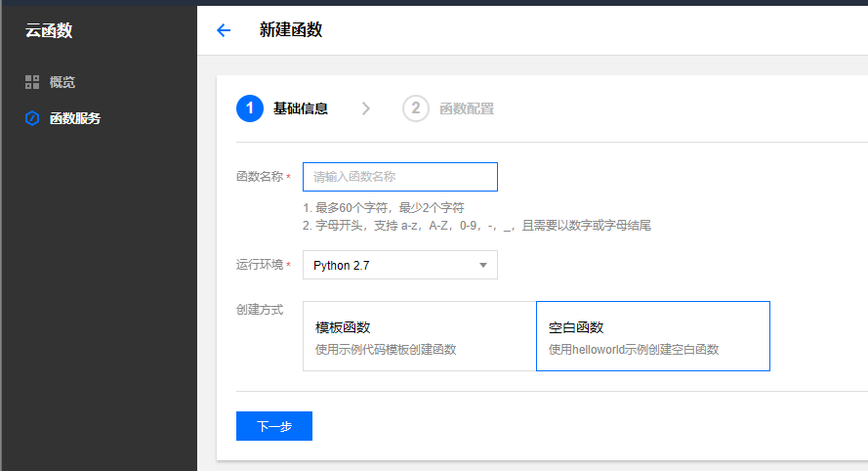Choose the 空白函数 creation option
Viewport: 868px width, 471px height.
[x=653, y=336]
